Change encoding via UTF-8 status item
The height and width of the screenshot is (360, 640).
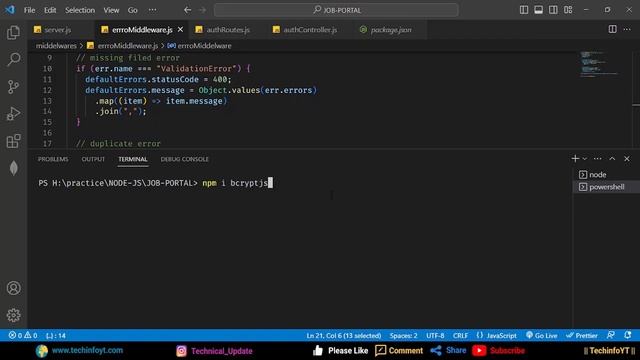click(435, 336)
